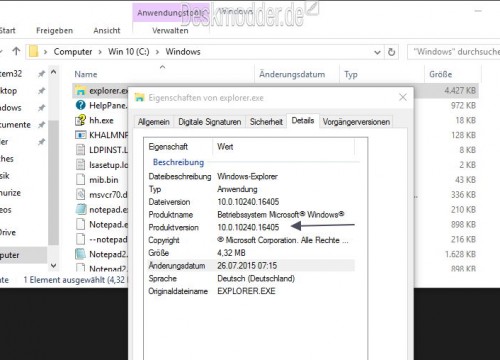This screenshot has height=360, width=500.
Task: Click the Up arrow navigation icon
Action: tap(16, 51)
